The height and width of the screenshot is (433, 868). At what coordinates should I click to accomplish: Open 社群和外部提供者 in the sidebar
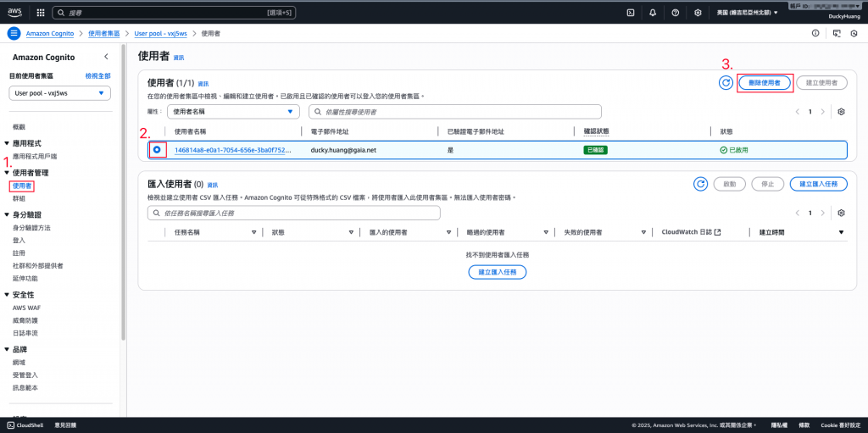pos(37,266)
